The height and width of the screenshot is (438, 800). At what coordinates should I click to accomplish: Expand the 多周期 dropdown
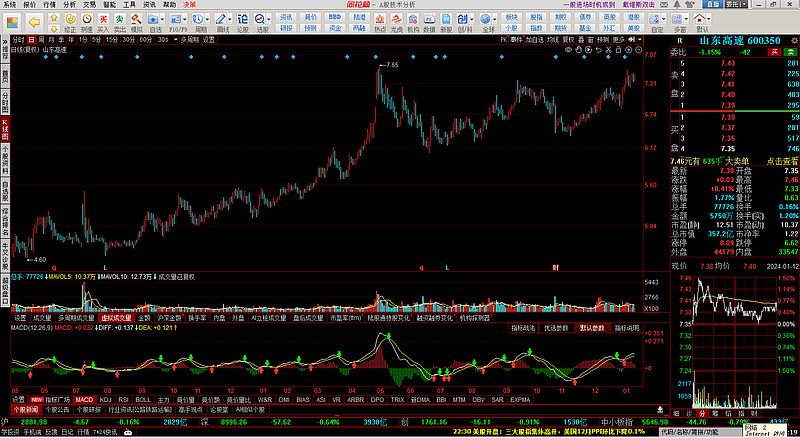coord(185,40)
